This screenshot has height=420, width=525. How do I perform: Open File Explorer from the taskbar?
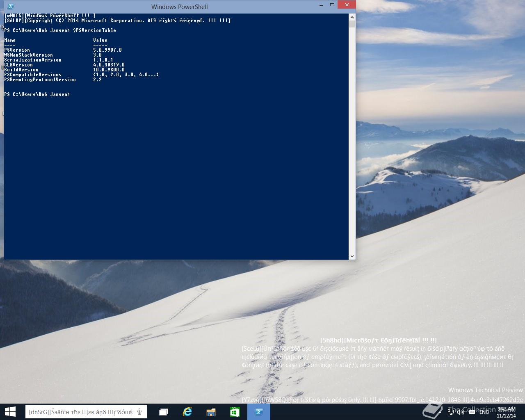(x=211, y=412)
